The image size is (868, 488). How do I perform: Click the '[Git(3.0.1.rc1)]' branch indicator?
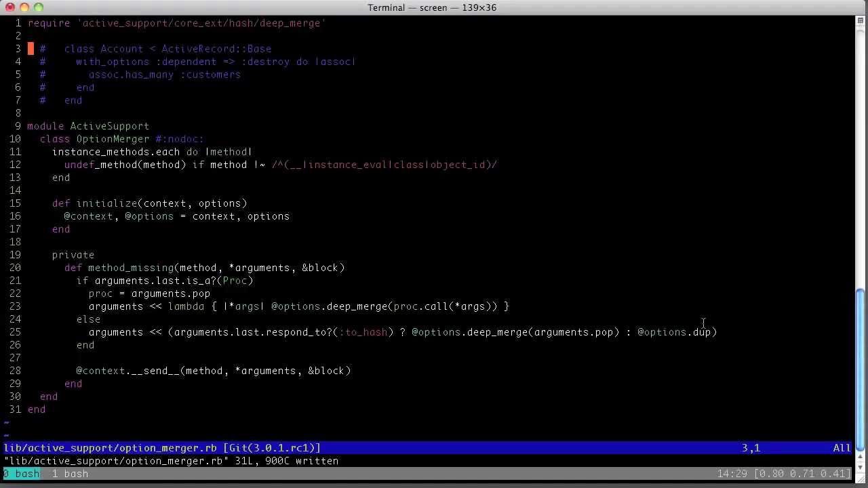[272, 448]
